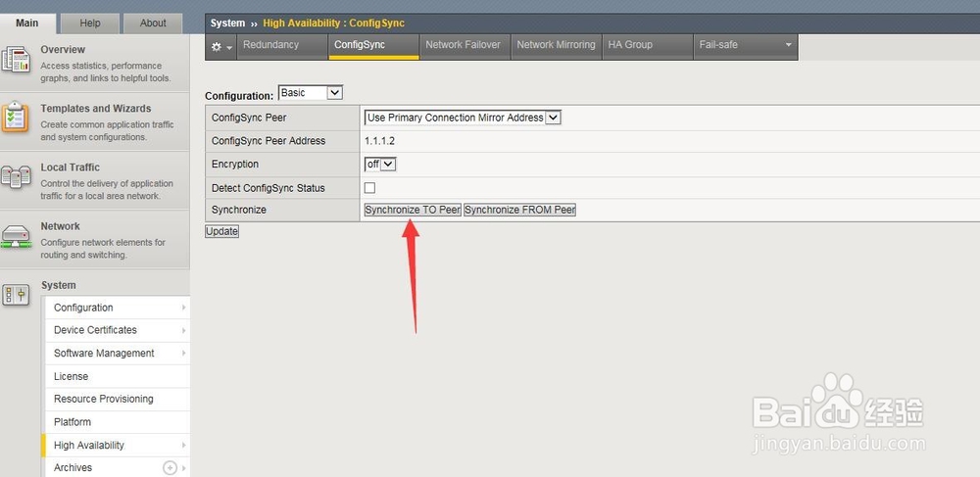
Task: Select Device Certificates menu item
Action: [x=117, y=330]
